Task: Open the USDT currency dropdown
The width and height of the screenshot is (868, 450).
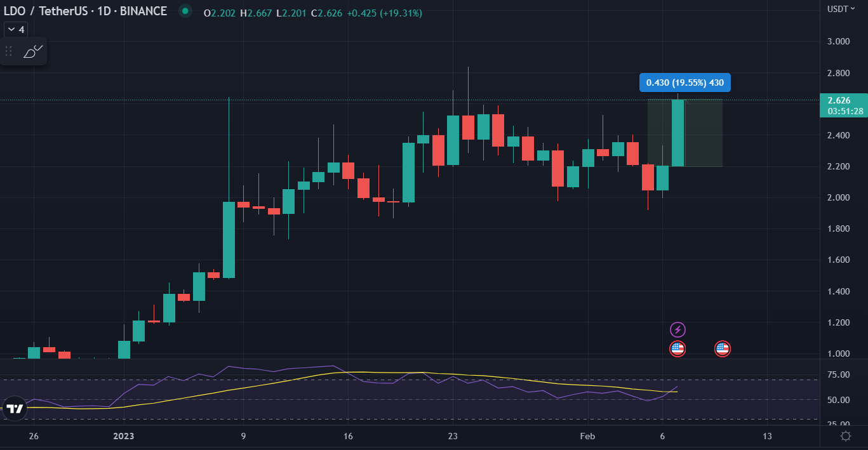Action: tap(842, 10)
